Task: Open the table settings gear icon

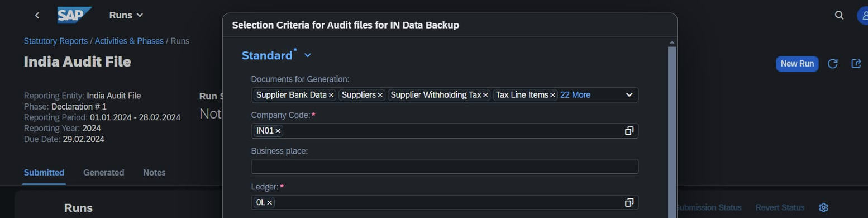Action: [823, 207]
